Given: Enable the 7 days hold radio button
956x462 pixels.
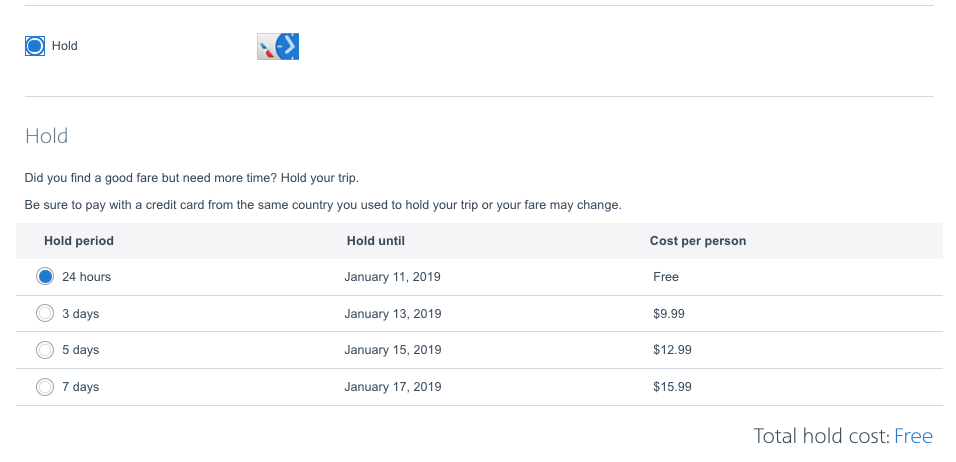Looking at the screenshot, I should pos(45,387).
